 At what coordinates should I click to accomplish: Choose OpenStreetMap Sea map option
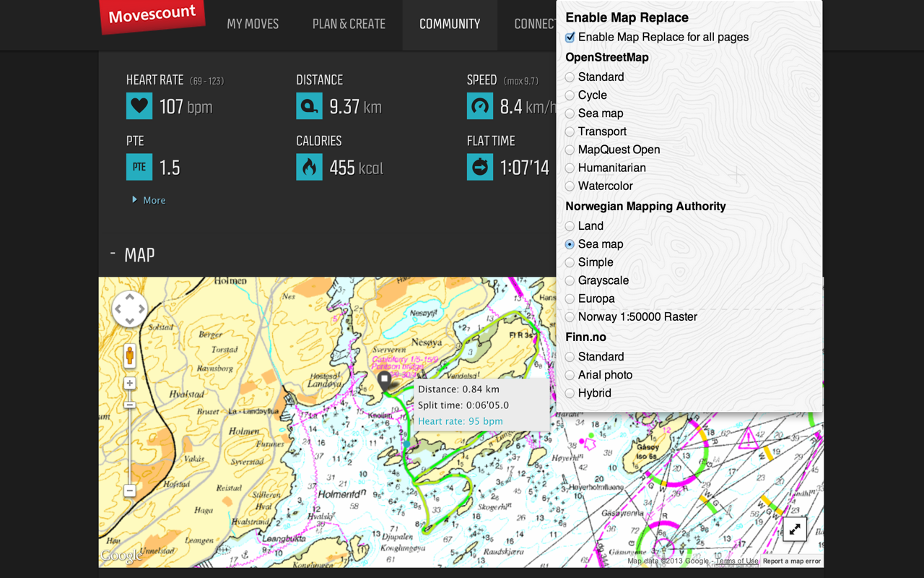(x=570, y=113)
